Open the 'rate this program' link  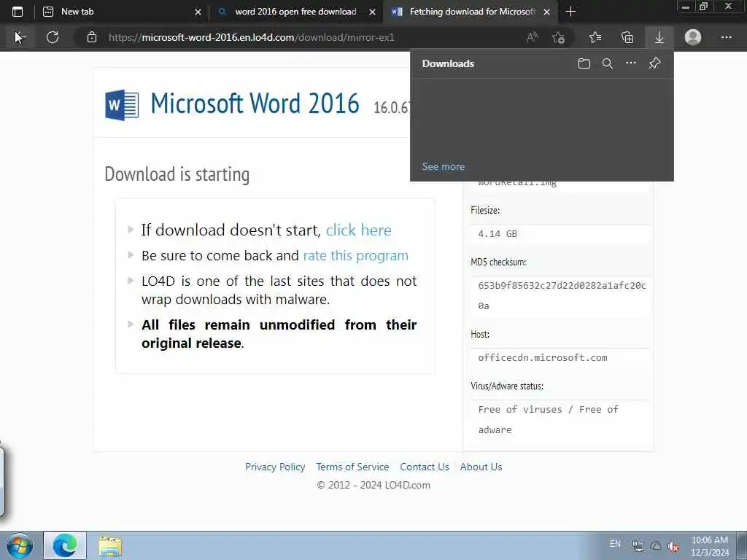(x=355, y=256)
